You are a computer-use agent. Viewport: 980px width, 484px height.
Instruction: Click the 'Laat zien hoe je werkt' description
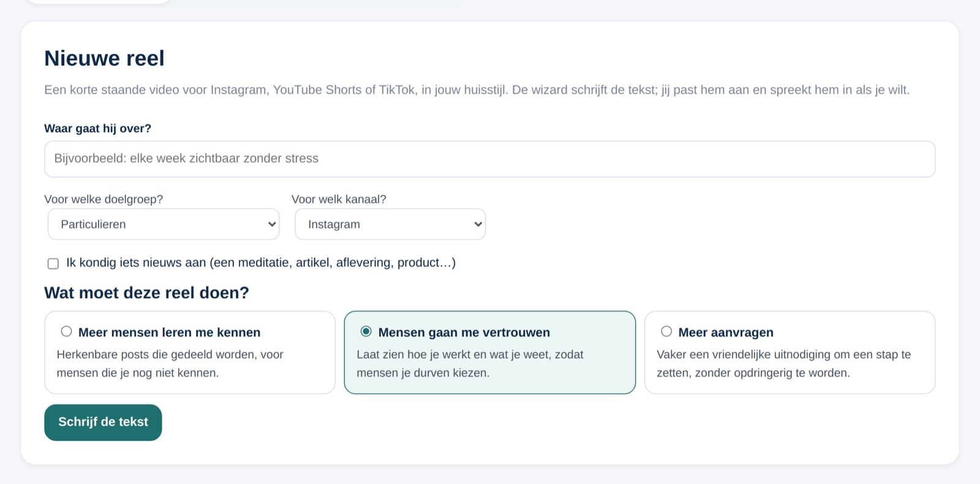pyautogui.click(x=470, y=363)
